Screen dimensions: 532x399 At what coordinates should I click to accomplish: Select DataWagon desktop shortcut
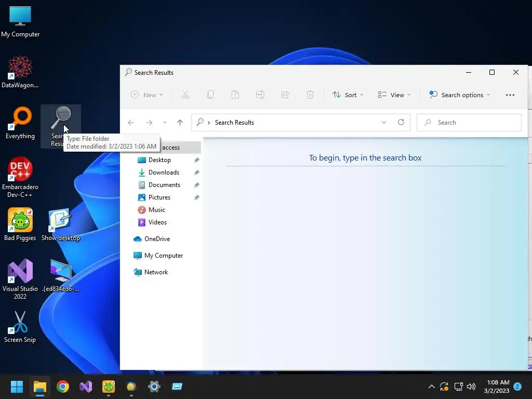[20, 72]
